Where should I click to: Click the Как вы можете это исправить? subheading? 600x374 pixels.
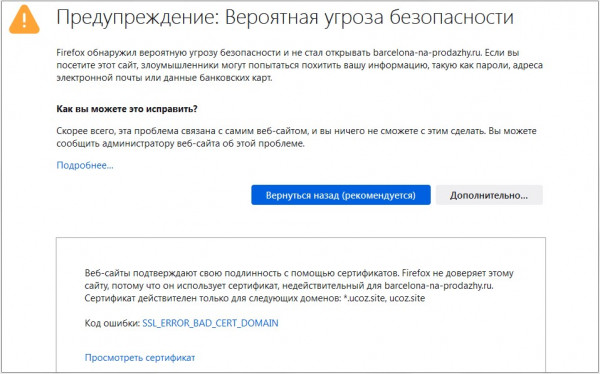click(x=127, y=109)
